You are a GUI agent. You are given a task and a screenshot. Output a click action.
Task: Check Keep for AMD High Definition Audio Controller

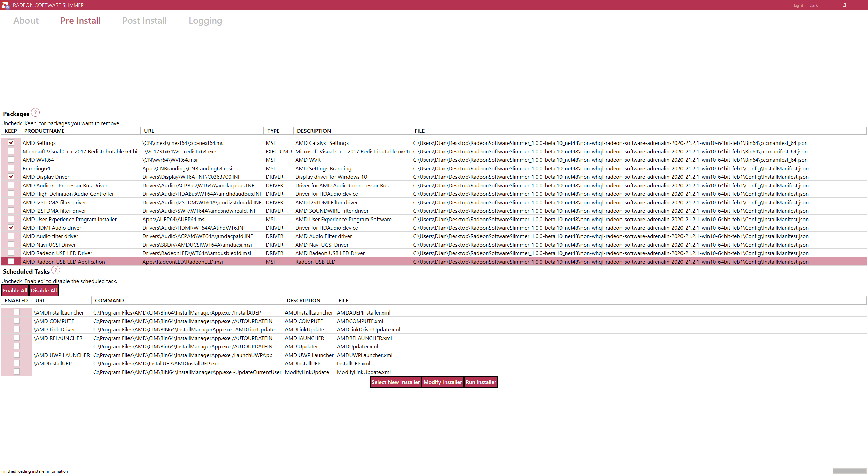point(11,193)
